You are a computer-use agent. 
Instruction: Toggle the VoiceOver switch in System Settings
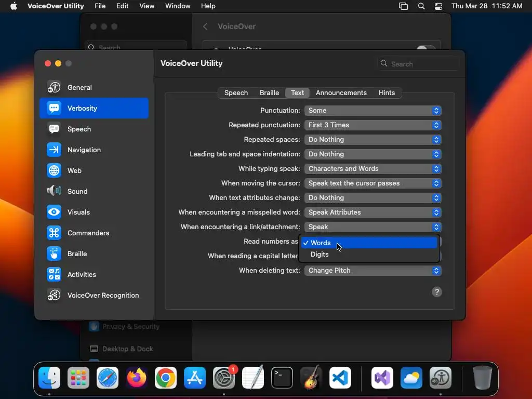pos(425,48)
